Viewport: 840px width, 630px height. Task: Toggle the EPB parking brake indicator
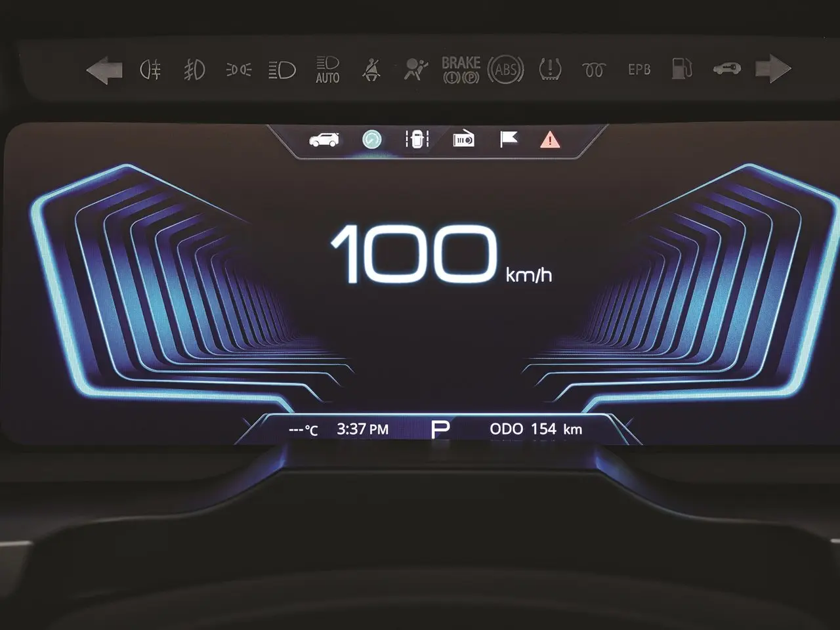[639, 70]
